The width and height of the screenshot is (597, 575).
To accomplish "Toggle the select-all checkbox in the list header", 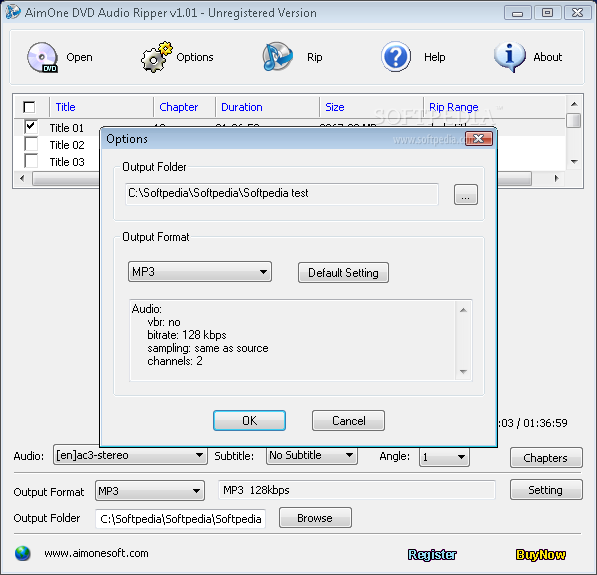I will (29, 107).
